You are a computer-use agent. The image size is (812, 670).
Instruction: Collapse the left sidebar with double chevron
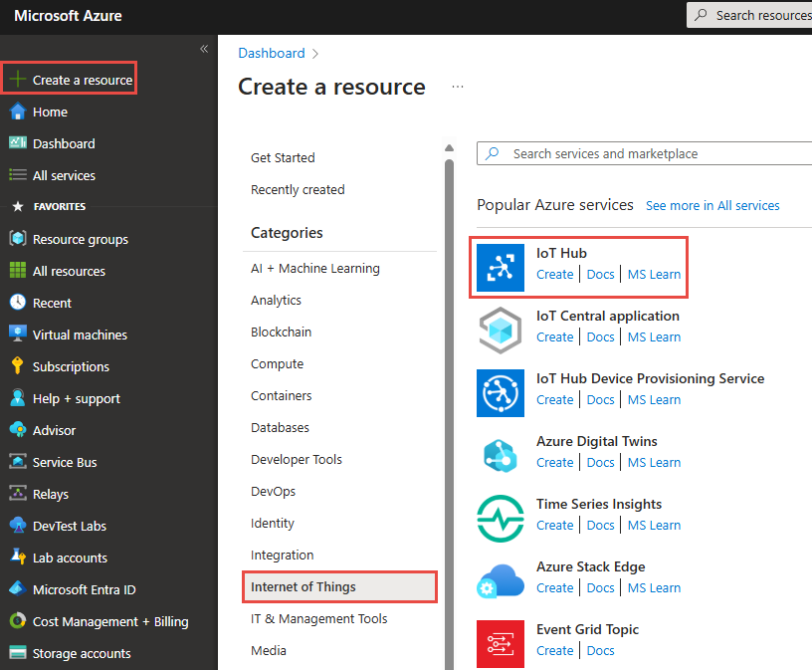204,49
